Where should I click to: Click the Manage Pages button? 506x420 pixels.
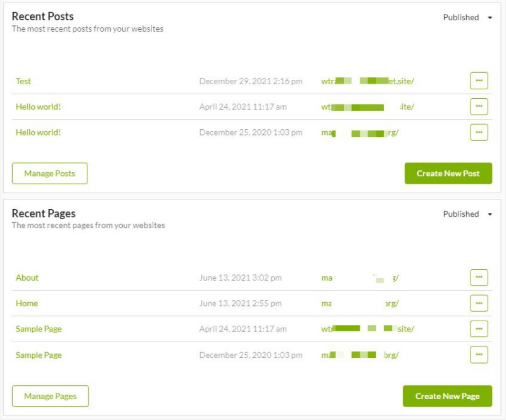pyautogui.click(x=50, y=396)
